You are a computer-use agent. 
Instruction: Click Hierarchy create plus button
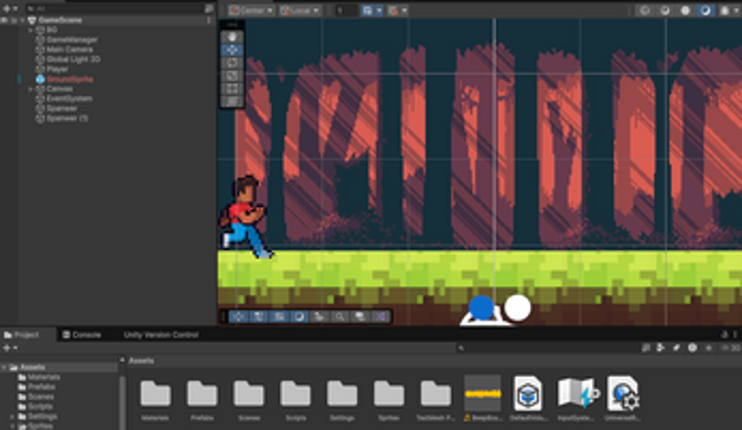click(x=7, y=9)
